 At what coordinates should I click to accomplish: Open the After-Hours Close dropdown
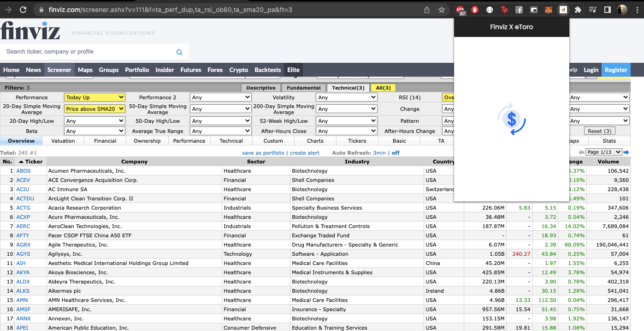(x=346, y=131)
